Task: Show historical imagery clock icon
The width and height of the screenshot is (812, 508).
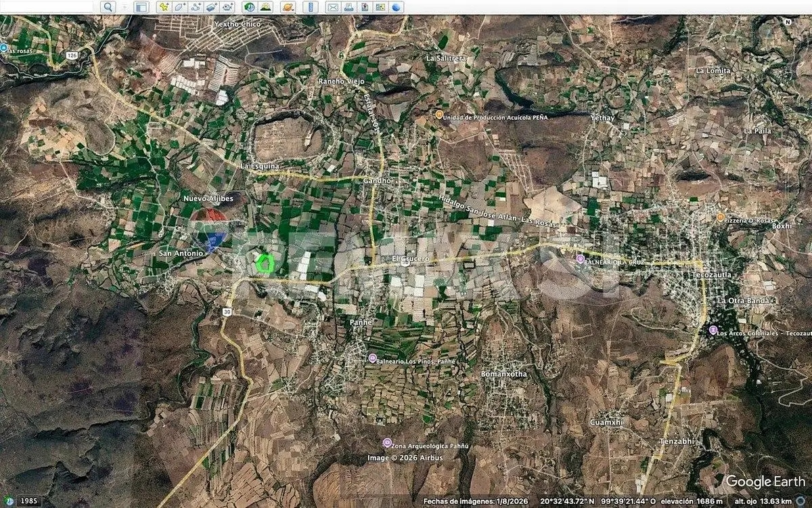Action: point(250,7)
